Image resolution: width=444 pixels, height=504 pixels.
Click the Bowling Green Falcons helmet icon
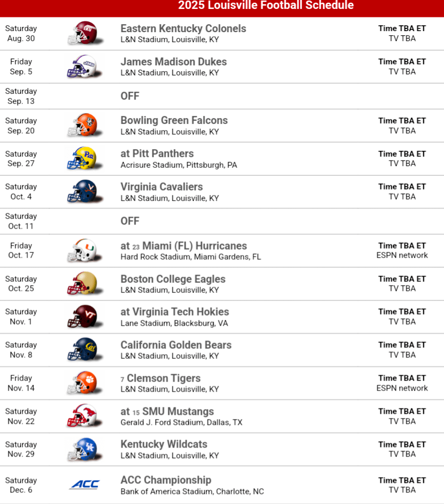coord(82,126)
